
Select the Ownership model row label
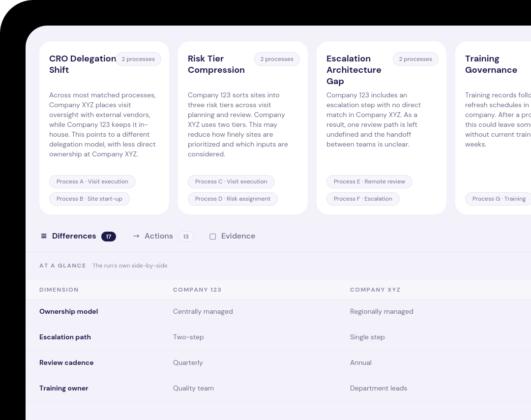(x=69, y=312)
